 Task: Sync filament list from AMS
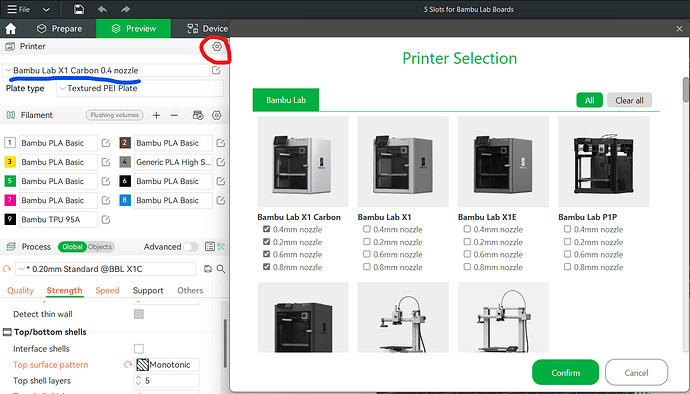pyautogui.click(x=198, y=115)
